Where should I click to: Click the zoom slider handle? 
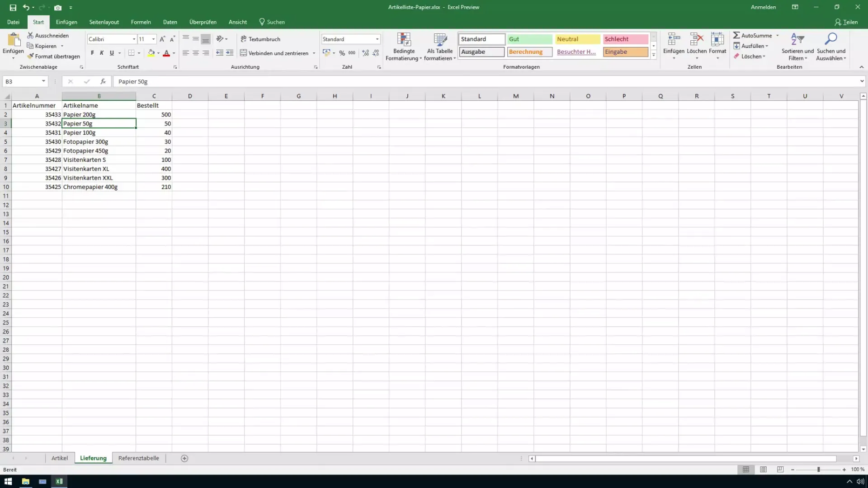818,470
